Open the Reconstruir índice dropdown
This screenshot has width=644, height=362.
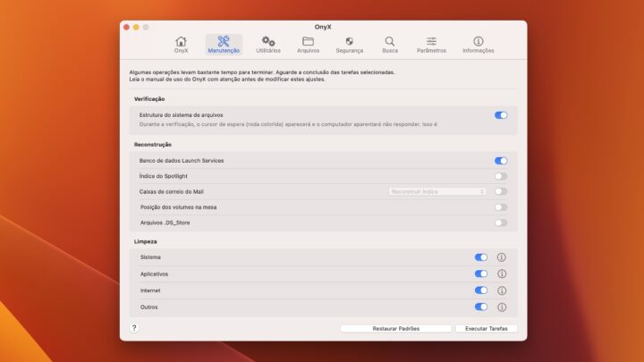tap(437, 191)
